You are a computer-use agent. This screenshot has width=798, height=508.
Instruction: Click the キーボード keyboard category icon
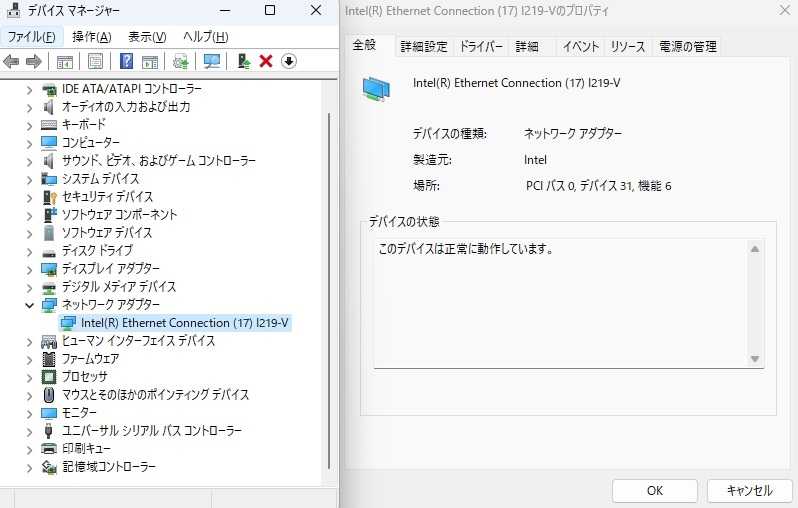tap(49, 125)
